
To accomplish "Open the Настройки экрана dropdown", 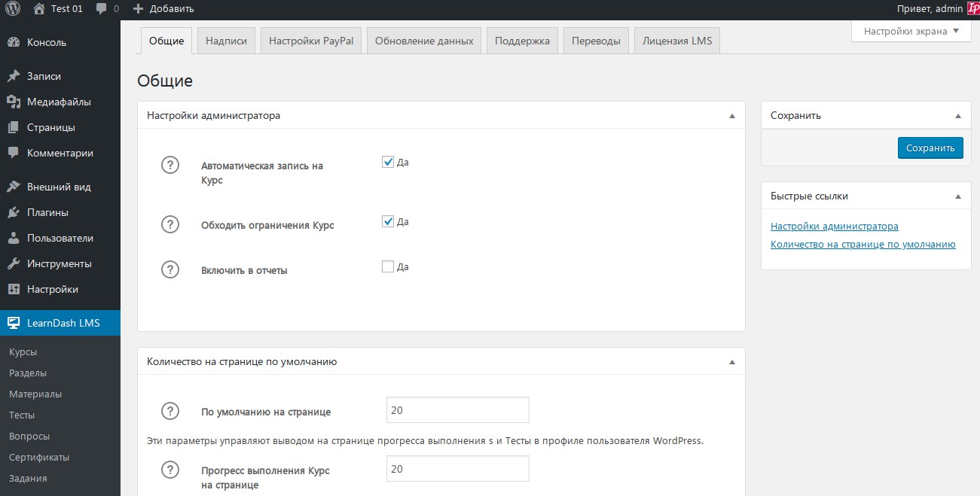I will click(911, 31).
